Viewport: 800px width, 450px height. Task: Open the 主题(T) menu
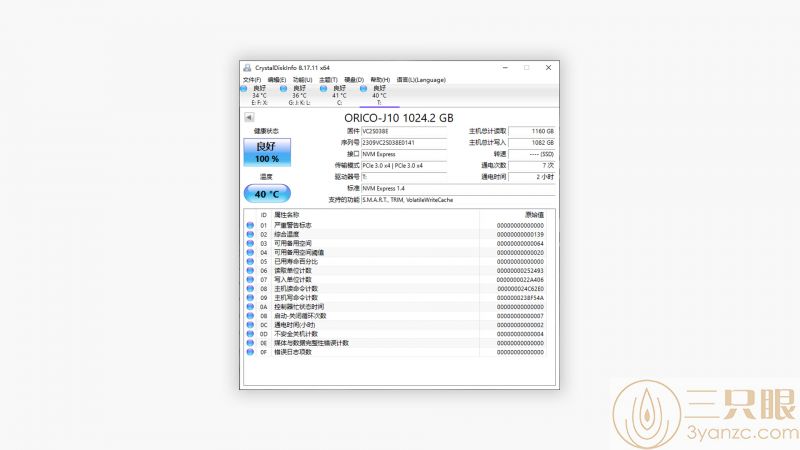[x=328, y=80]
